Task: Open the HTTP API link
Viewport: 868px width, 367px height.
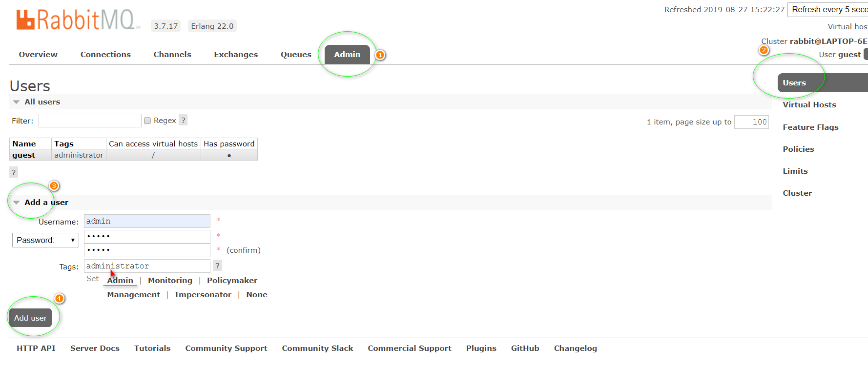Action: (36, 348)
